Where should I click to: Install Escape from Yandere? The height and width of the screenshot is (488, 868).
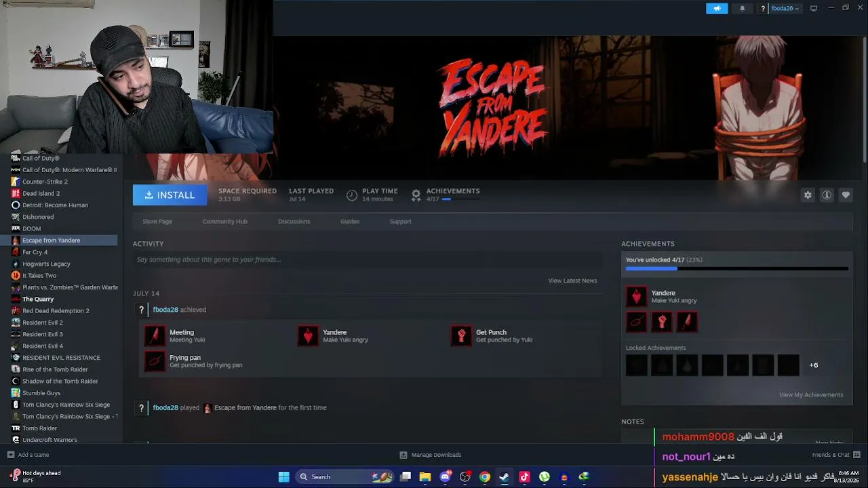click(170, 195)
